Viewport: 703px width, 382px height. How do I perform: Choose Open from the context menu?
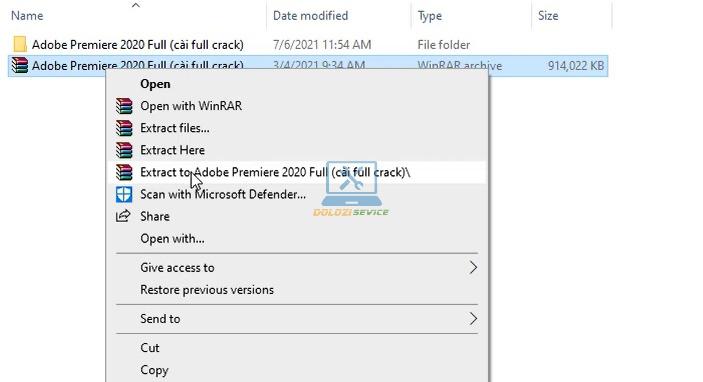point(155,84)
